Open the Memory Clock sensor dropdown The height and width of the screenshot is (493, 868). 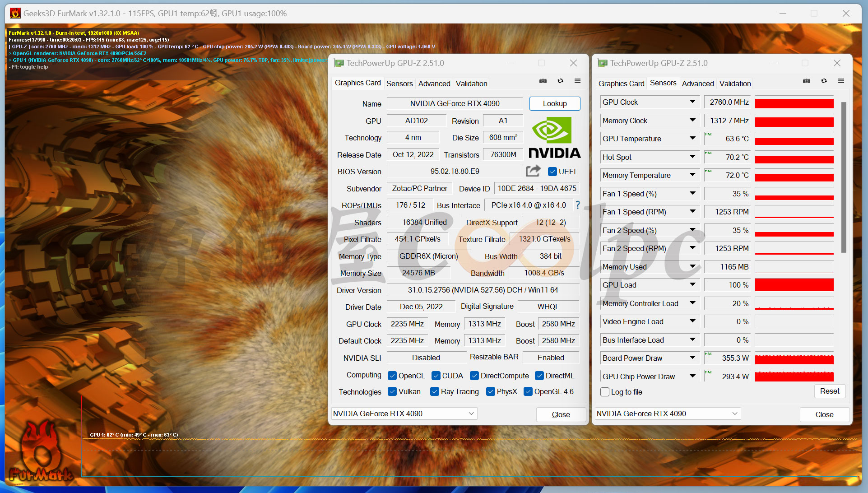[692, 121]
